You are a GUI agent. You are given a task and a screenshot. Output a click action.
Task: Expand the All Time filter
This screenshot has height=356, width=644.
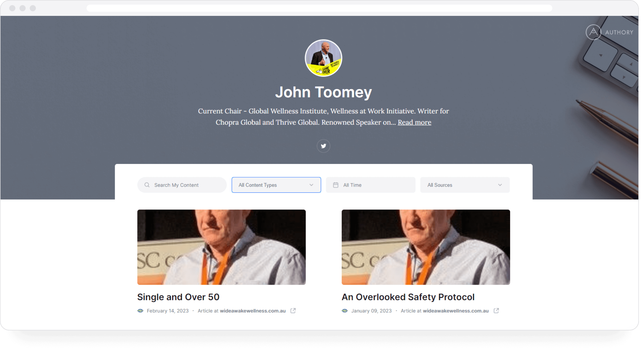coord(370,185)
